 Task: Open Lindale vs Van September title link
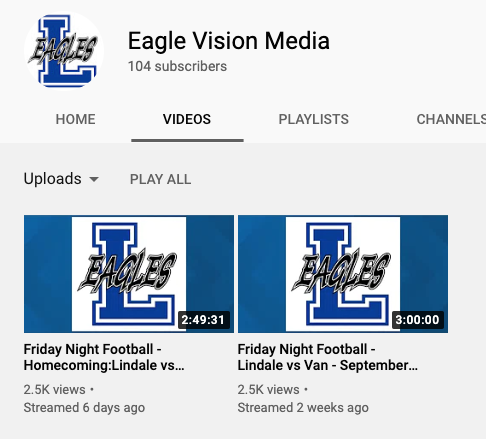[x=328, y=357]
